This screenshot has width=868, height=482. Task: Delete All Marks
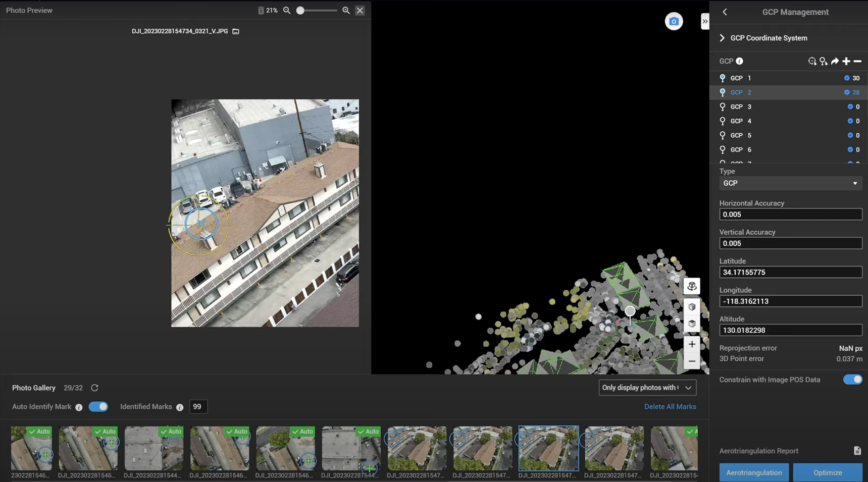670,407
